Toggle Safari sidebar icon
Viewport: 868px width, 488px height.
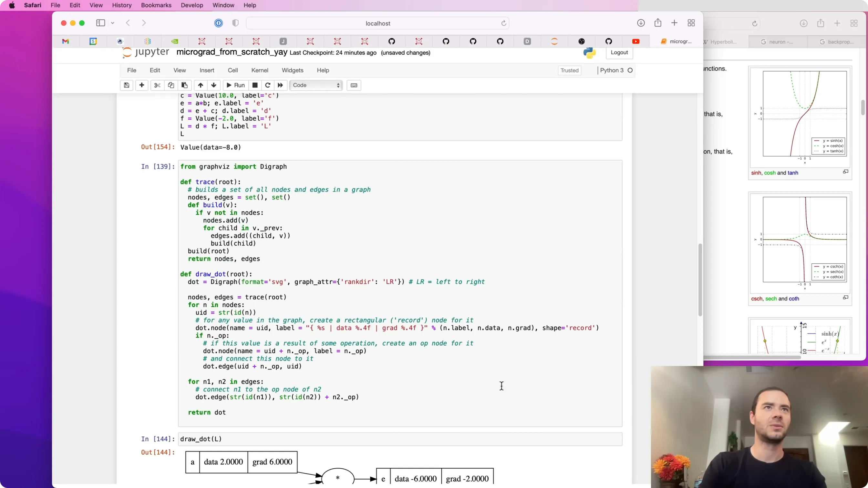tap(100, 23)
